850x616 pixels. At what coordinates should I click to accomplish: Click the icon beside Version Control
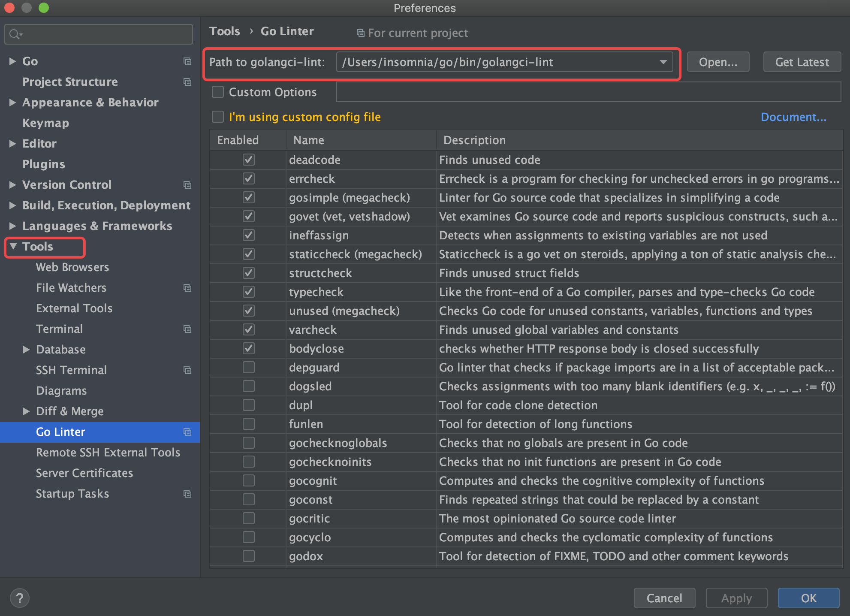tap(187, 185)
